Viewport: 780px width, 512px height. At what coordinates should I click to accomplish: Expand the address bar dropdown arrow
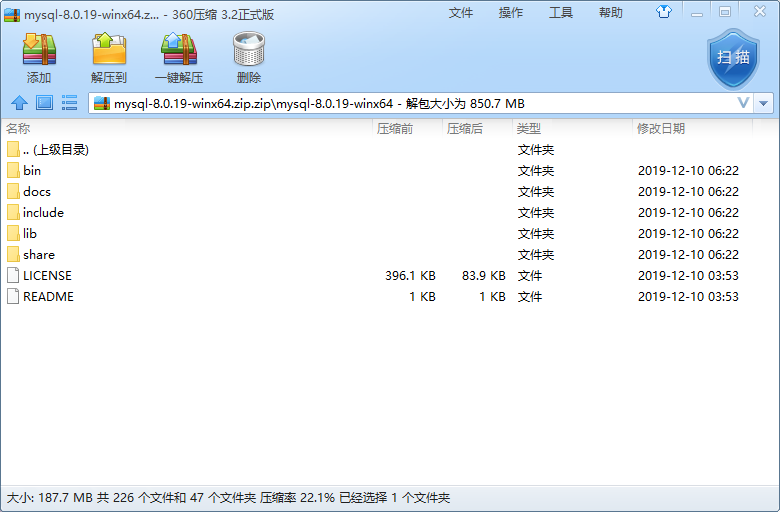(x=764, y=103)
